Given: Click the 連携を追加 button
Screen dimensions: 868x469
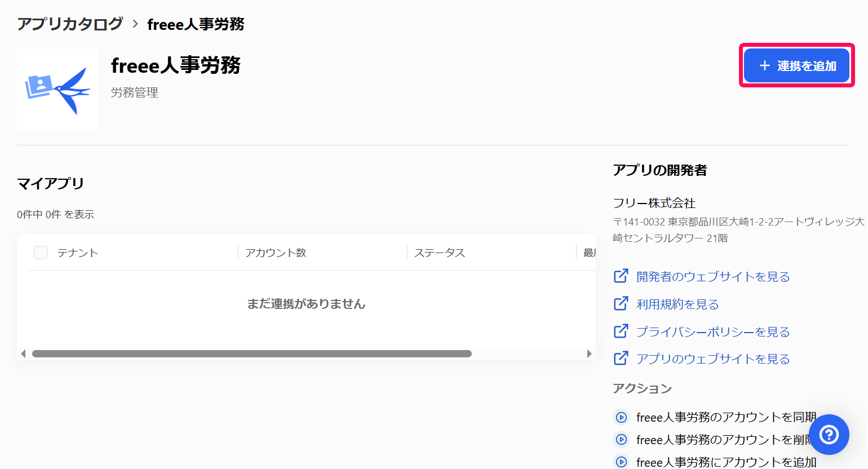Looking at the screenshot, I should 796,65.
